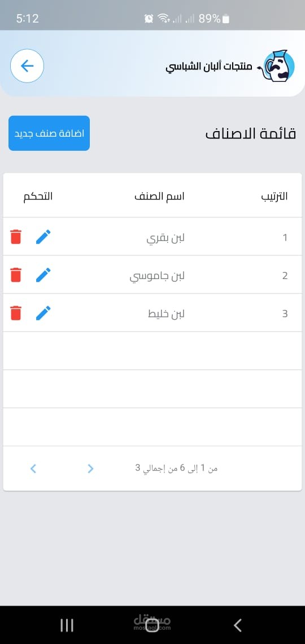Sort by الترتيب column header
This screenshot has width=305, height=644.
274,197
